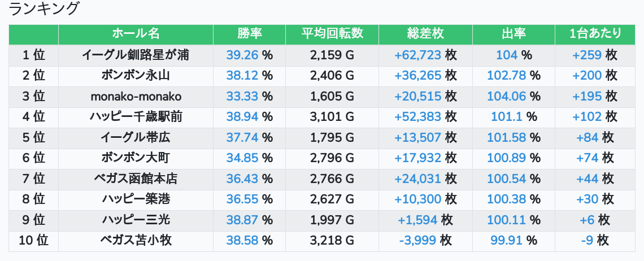644x261 pixels.
Task: Select the 平均回転数 header cell
Action: (x=332, y=34)
